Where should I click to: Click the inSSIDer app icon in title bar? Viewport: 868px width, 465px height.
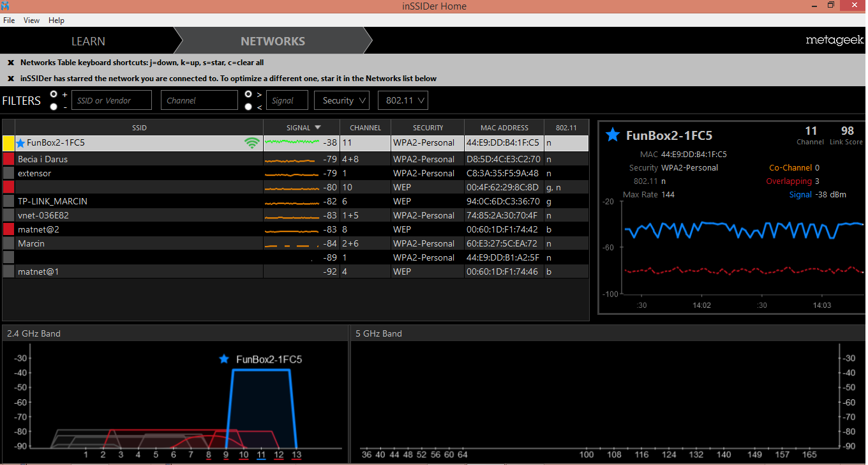pos(6,6)
